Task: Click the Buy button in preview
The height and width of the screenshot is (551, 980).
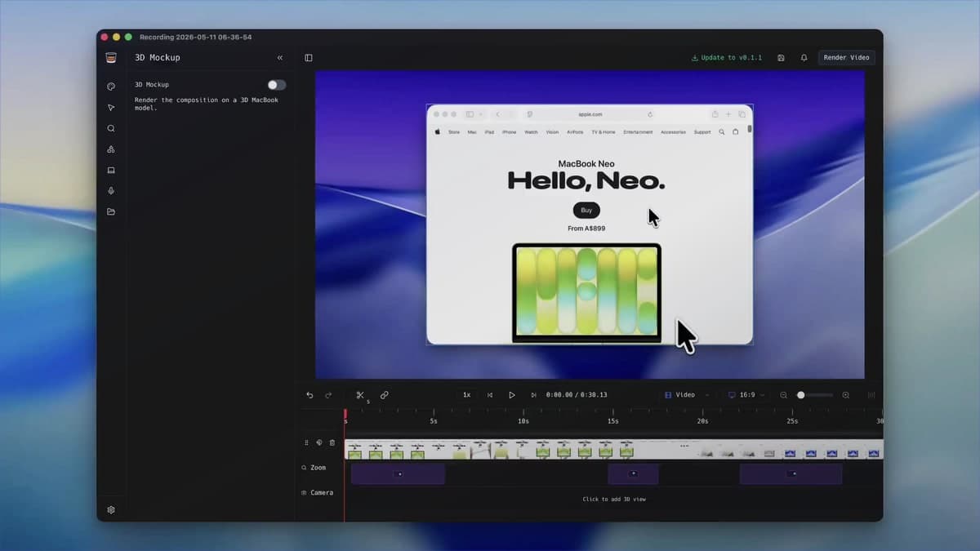Action: click(x=586, y=211)
